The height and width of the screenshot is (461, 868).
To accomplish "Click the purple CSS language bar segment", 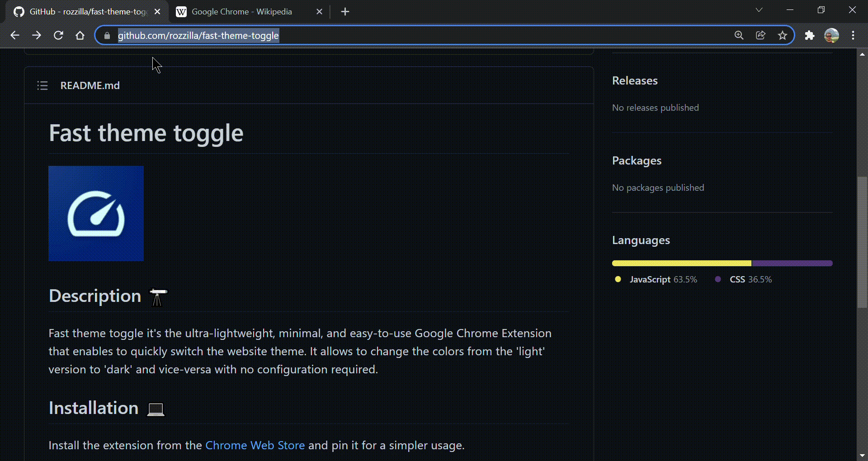I will [792, 263].
